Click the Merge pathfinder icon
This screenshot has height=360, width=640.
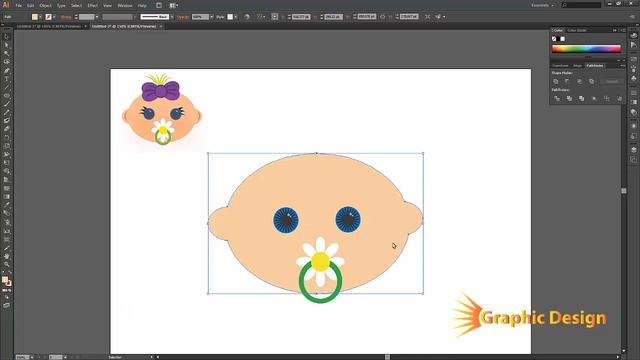pyautogui.click(x=581, y=98)
